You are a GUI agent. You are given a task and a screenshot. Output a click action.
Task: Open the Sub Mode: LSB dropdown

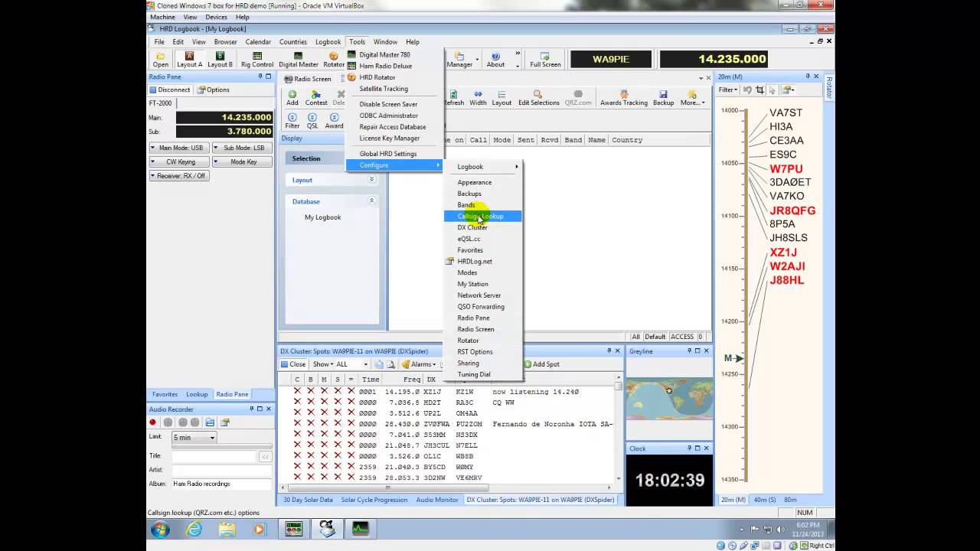pyautogui.click(x=241, y=148)
